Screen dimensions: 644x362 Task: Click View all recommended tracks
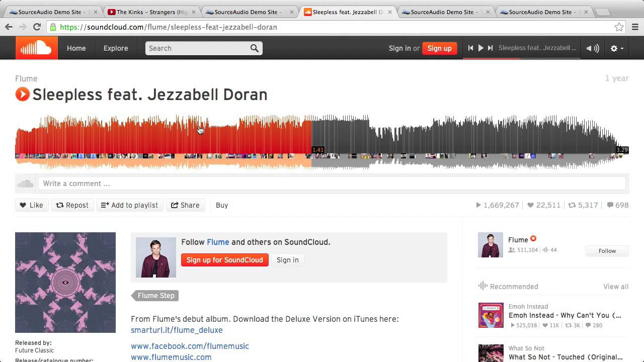[616, 287]
